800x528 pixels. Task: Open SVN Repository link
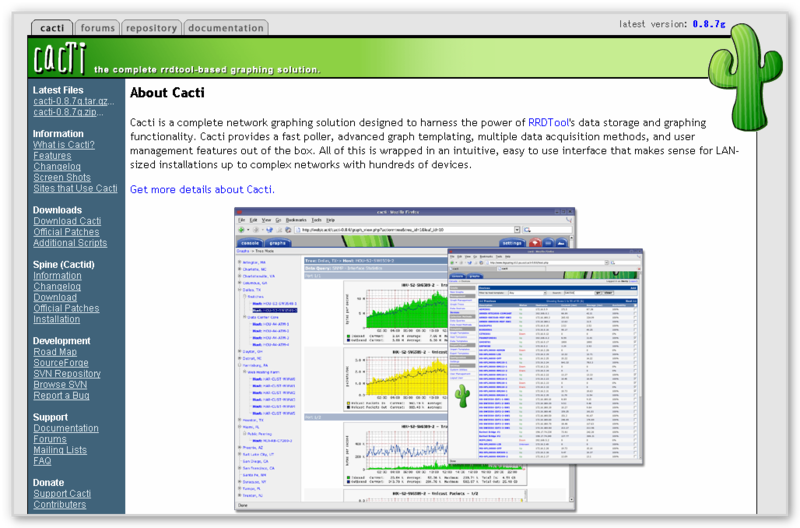66,373
